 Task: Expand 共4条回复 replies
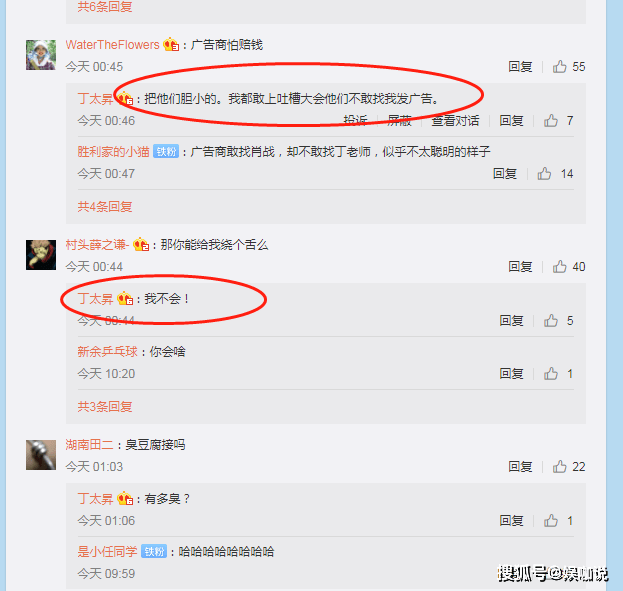[x=105, y=207]
